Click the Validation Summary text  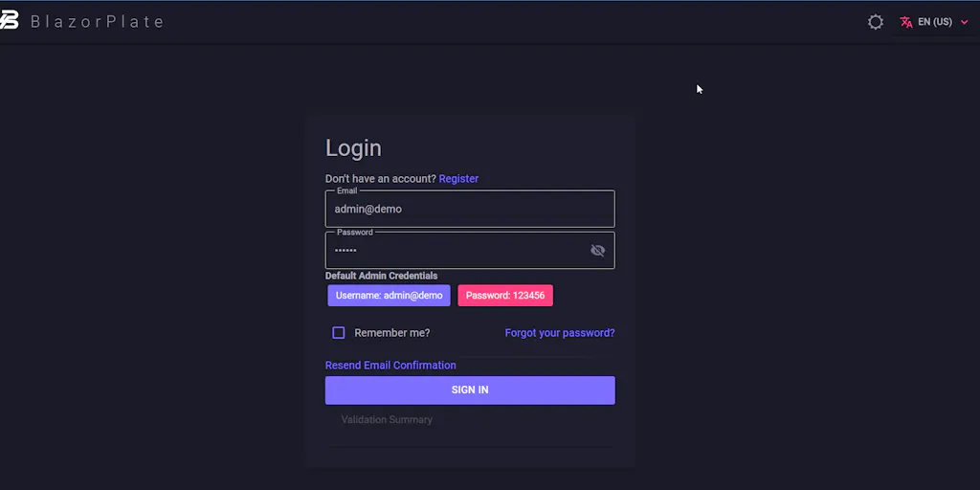(x=387, y=419)
